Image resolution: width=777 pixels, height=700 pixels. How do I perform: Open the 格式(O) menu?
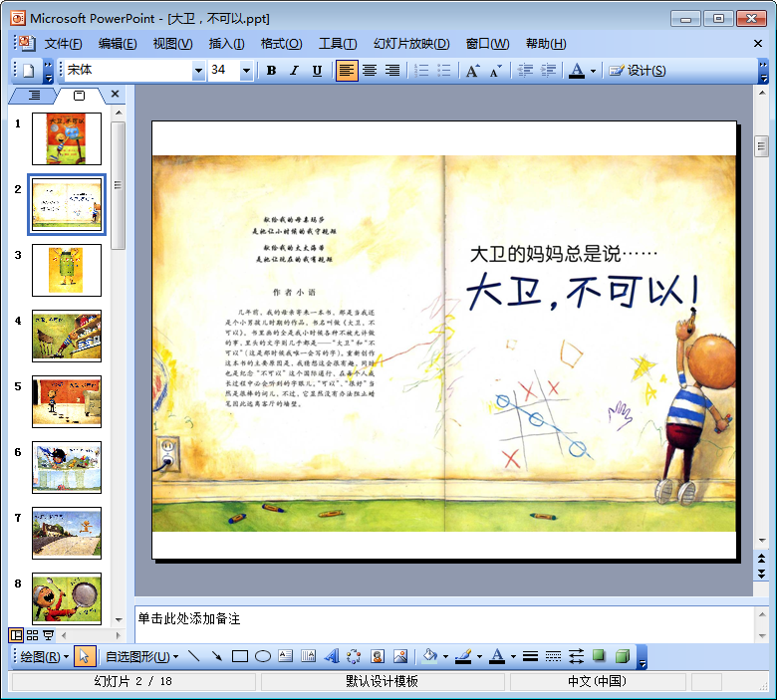click(282, 44)
